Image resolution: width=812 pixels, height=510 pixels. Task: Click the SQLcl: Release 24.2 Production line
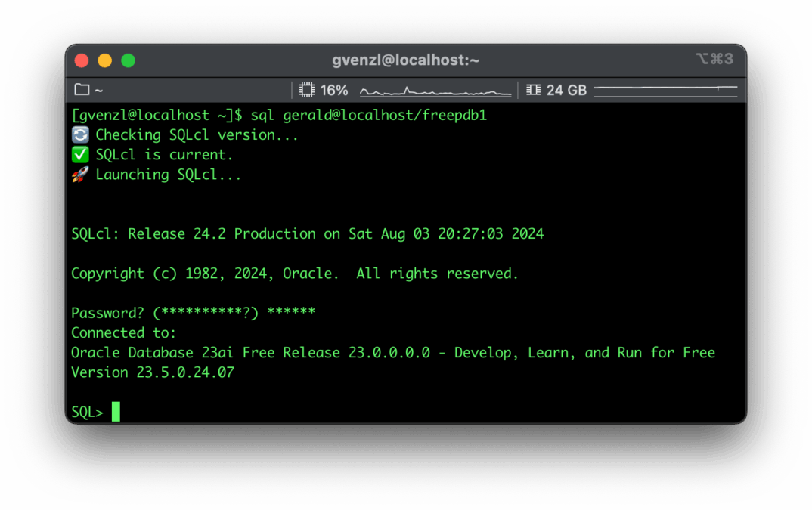coord(308,234)
